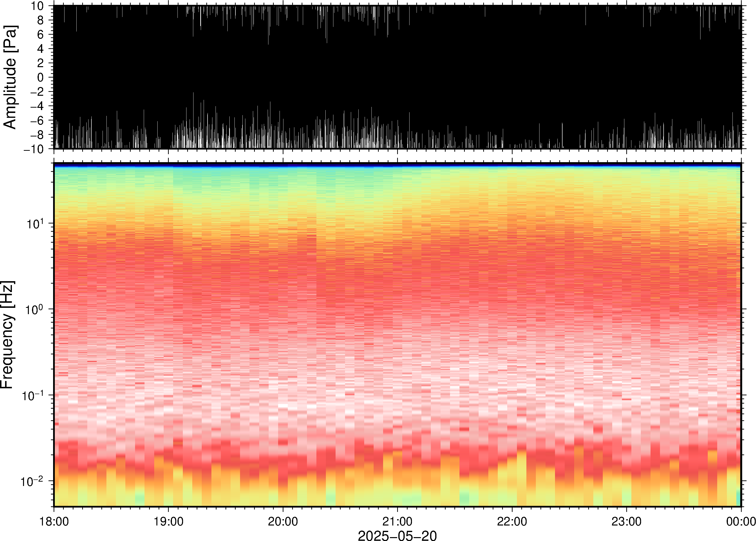756x541 pixels.
Task: Click the 19:00 time axis label
Action: pyautogui.click(x=168, y=521)
